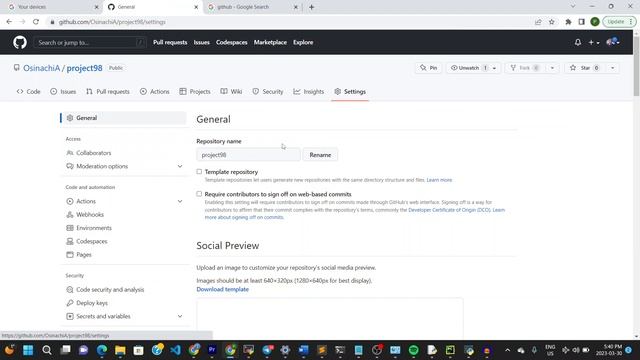
Task: Enable sign off on web-based commits
Action: pyautogui.click(x=199, y=194)
